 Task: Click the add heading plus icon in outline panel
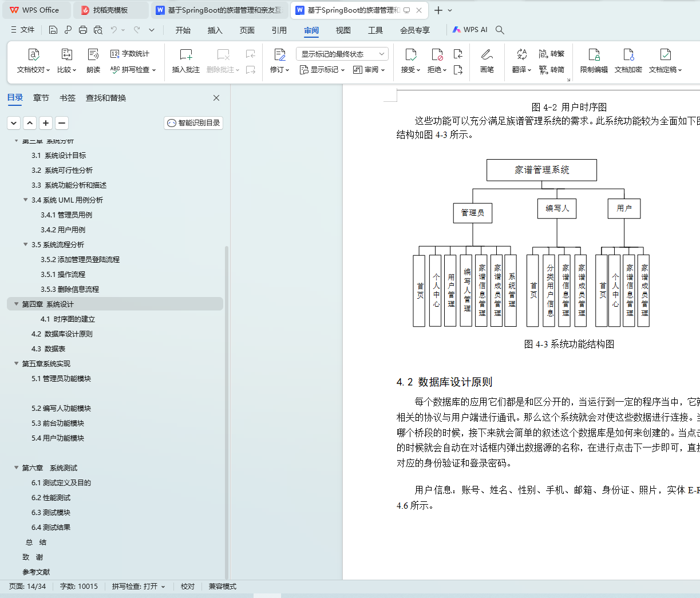pyautogui.click(x=46, y=122)
